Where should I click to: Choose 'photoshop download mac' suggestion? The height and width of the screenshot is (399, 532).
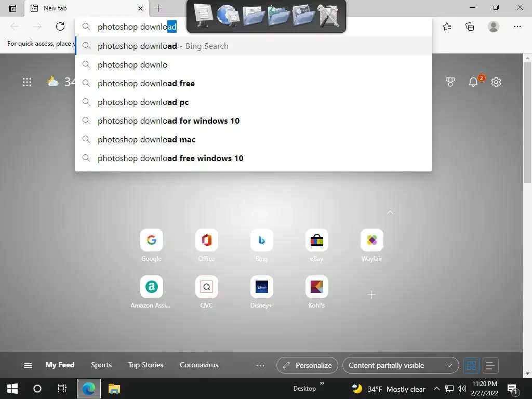pos(254,139)
